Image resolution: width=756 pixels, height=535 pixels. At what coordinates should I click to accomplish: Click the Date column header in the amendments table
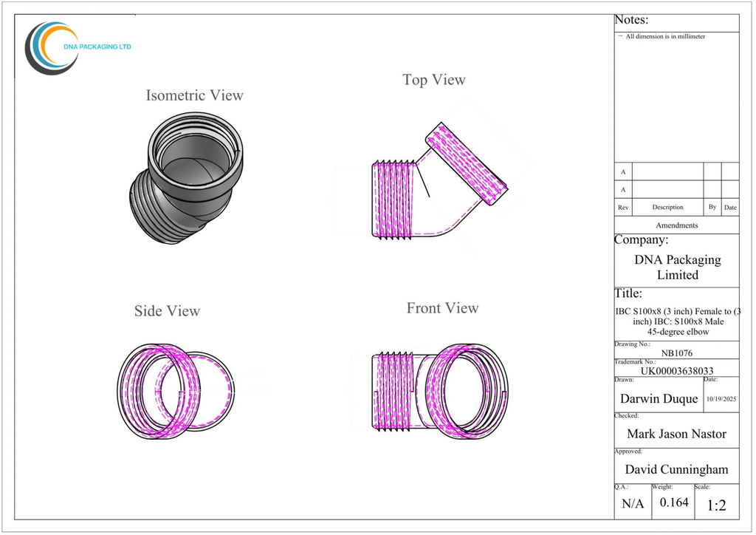pos(730,208)
